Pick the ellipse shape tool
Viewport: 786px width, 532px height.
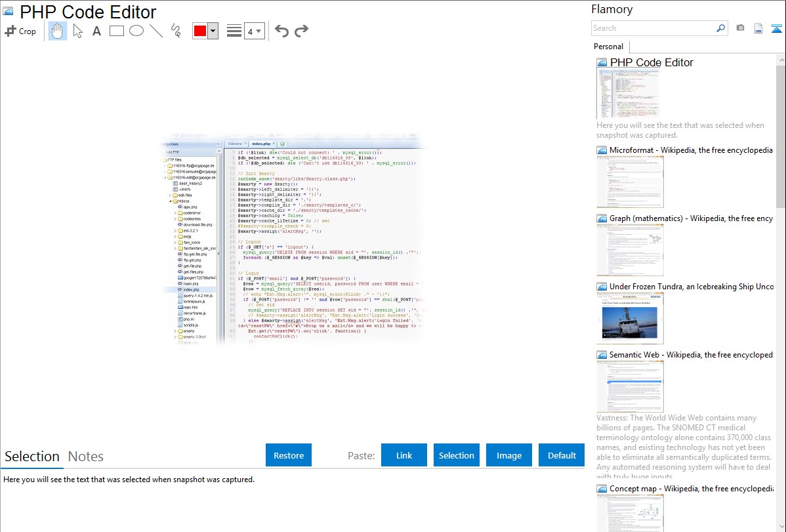point(136,31)
